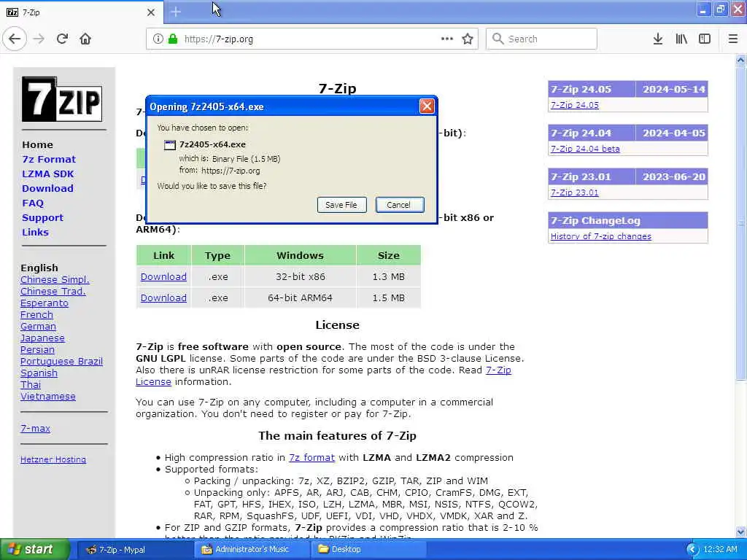The width and height of the screenshot is (747, 560).
Task: Switch language to French
Action: click(36, 314)
